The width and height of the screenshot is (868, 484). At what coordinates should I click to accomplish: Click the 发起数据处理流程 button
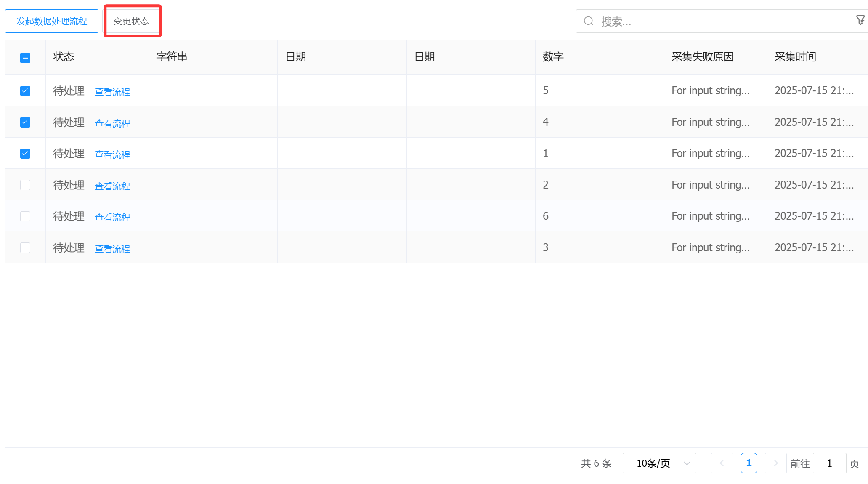(x=52, y=21)
